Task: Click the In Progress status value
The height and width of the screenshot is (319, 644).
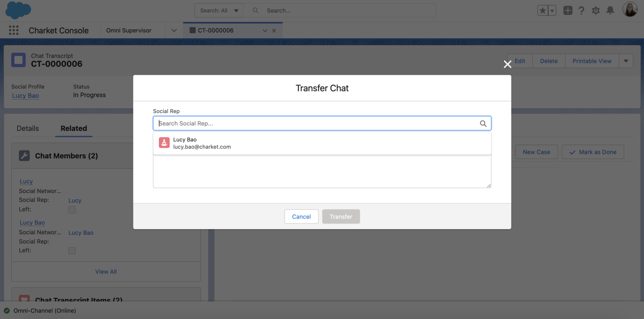Action: pos(89,95)
